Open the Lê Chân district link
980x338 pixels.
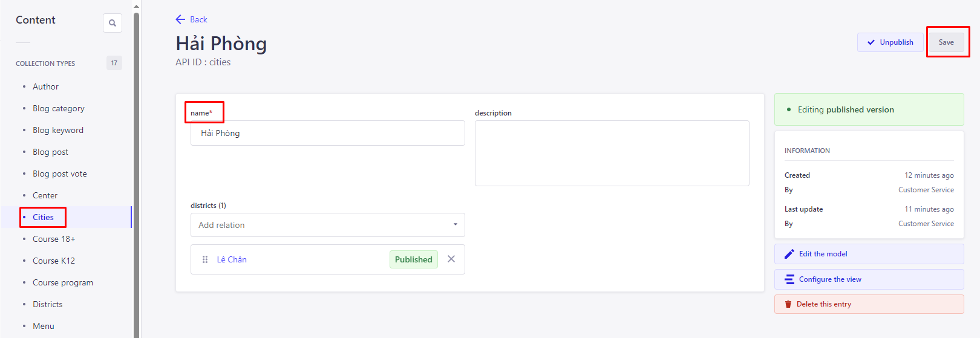tap(232, 259)
